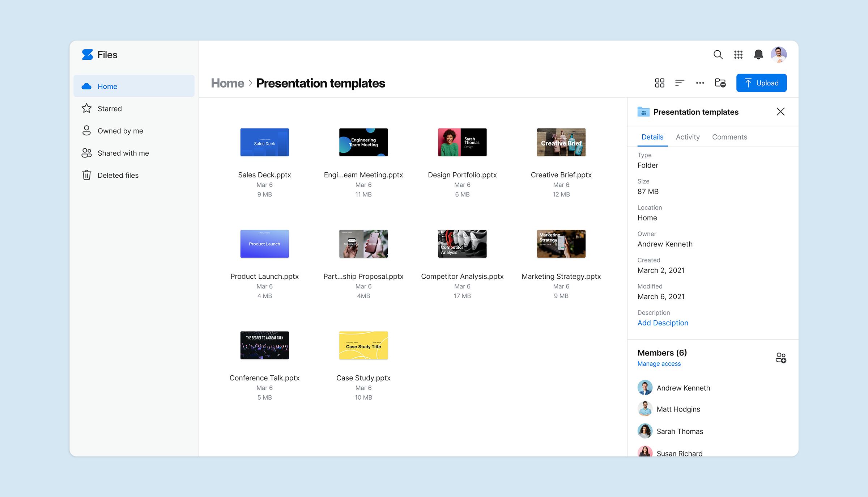Select the Part...ship Proposal.pptx file name

pyautogui.click(x=363, y=276)
